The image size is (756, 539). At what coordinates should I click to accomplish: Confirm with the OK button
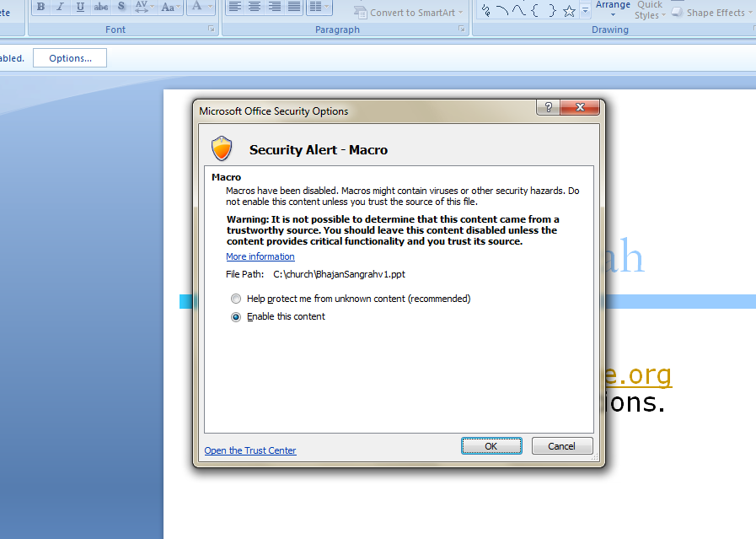pyautogui.click(x=491, y=446)
